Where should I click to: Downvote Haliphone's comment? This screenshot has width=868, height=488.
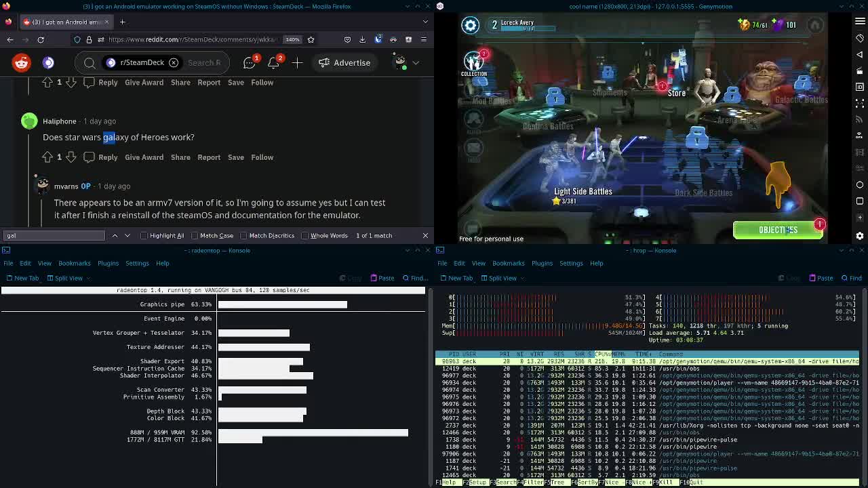point(71,157)
